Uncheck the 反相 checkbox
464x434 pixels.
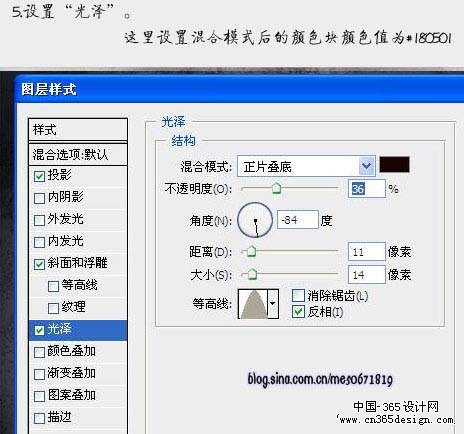298,312
